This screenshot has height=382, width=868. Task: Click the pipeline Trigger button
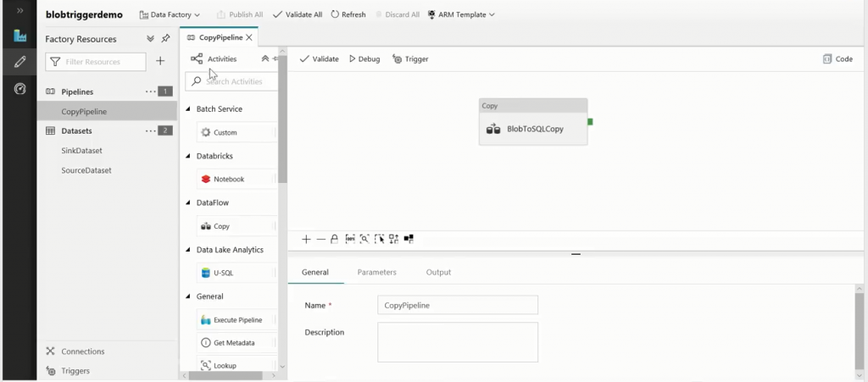[410, 58]
